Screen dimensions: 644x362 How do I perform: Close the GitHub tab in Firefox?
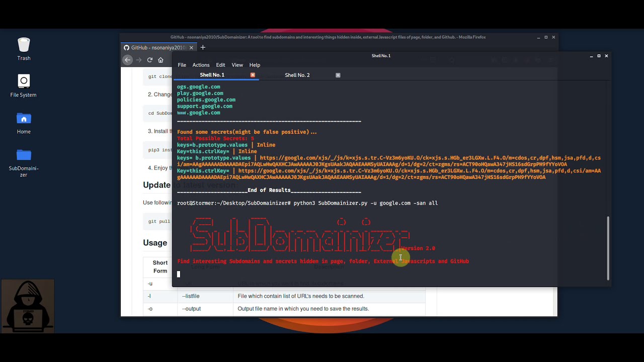(x=191, y=48)
